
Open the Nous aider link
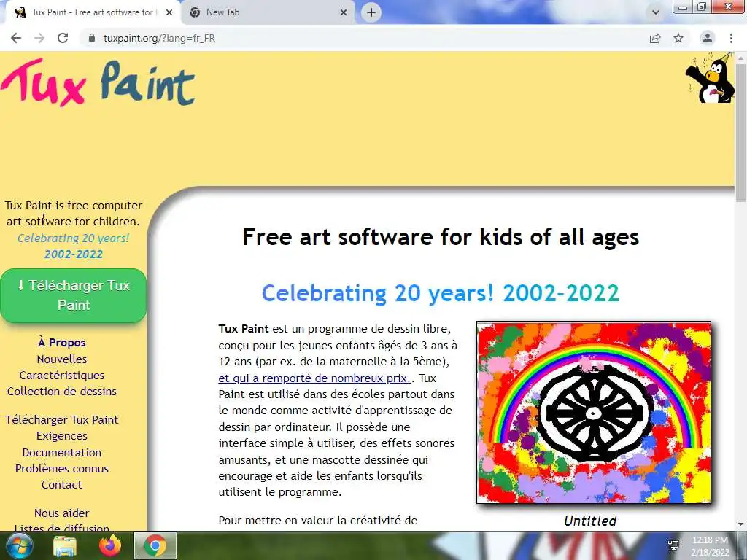62,513
